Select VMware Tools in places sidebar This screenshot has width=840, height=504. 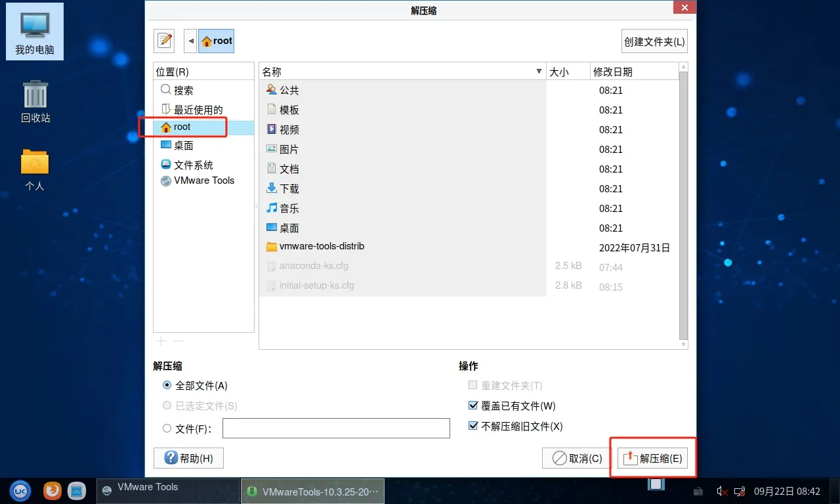[x=203, y=180]
